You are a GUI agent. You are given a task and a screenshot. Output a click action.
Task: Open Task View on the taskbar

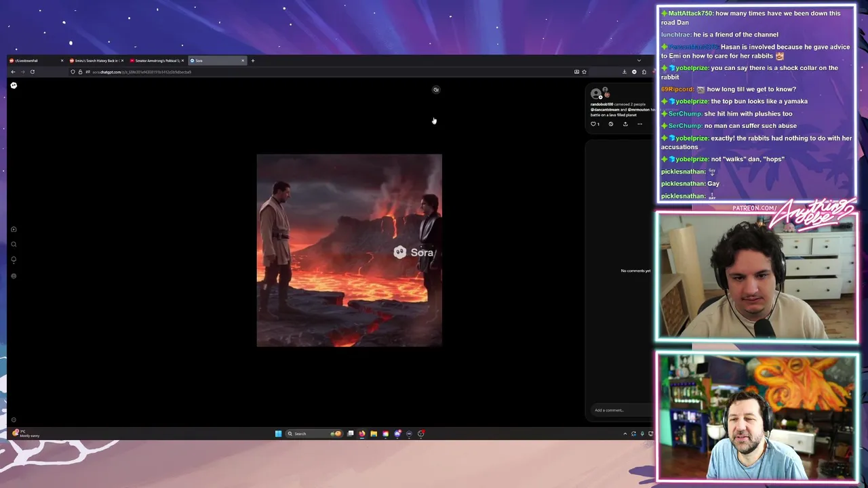[351, 434]
